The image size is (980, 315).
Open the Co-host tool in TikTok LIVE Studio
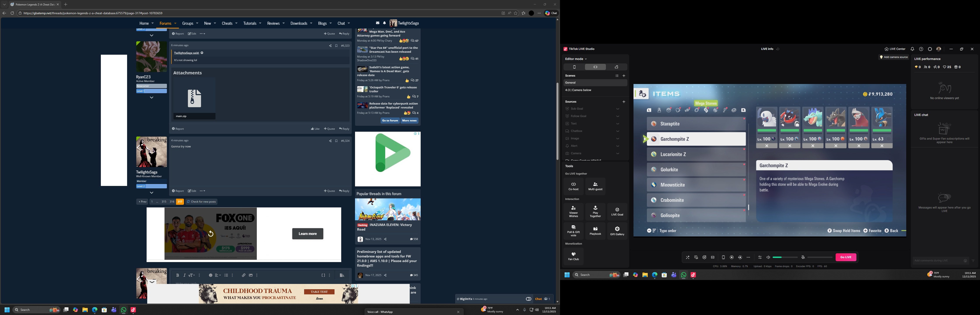(x=573, y=186)
